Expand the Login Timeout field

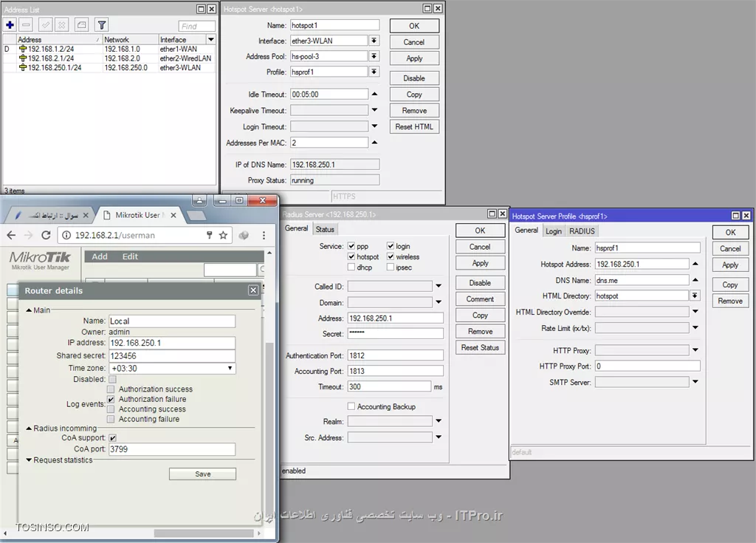tap(374, 126)
